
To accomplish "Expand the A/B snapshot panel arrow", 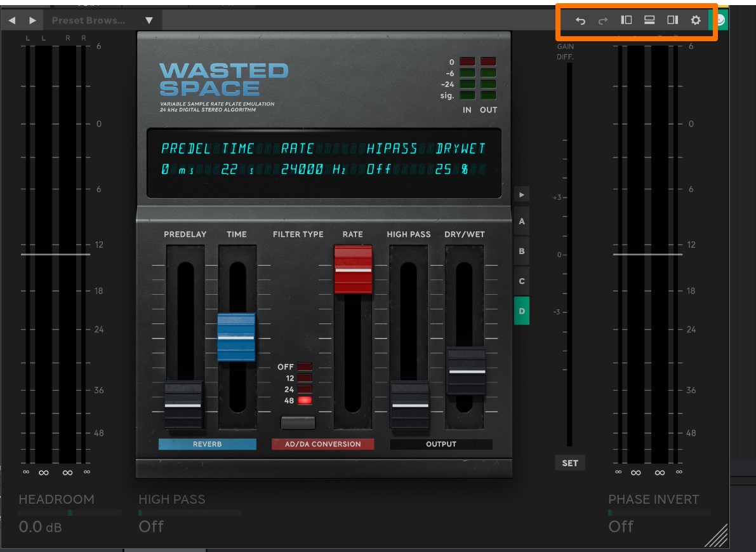I will point(522,194).
